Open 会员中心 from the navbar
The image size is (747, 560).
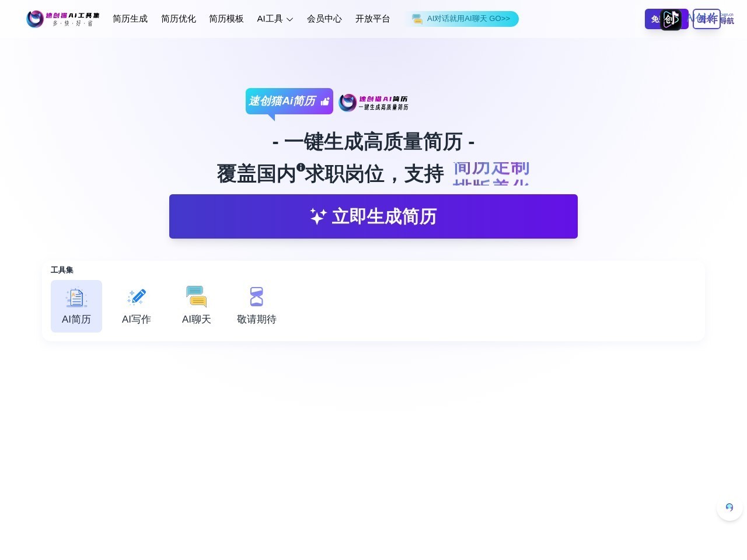(324, 19)
